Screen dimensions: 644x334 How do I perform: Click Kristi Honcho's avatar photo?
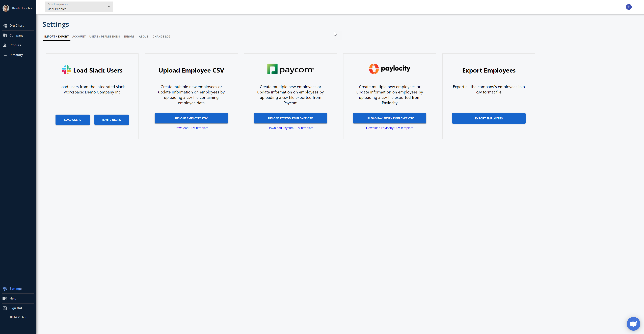point(6,8)
